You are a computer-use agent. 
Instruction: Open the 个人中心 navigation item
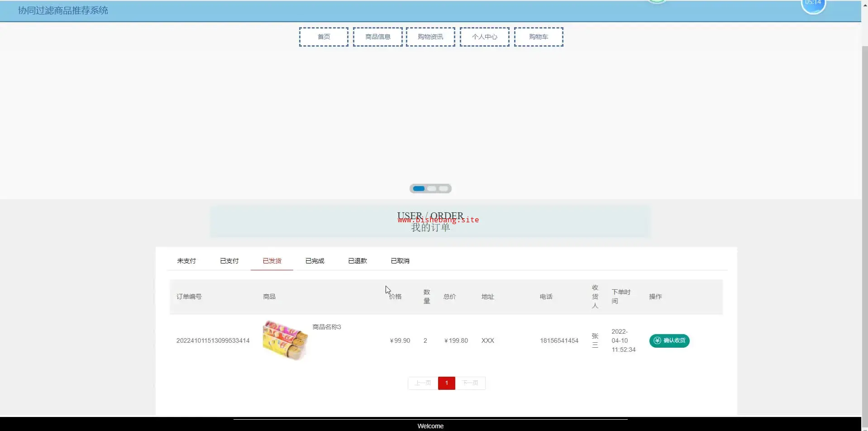484,37
